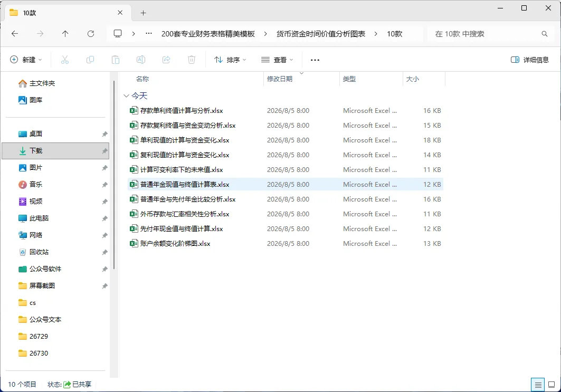Click the PC monitor icon in address bar
This screenshot has width=561, height=392.
pyautogui.click(x=118, y=34)
